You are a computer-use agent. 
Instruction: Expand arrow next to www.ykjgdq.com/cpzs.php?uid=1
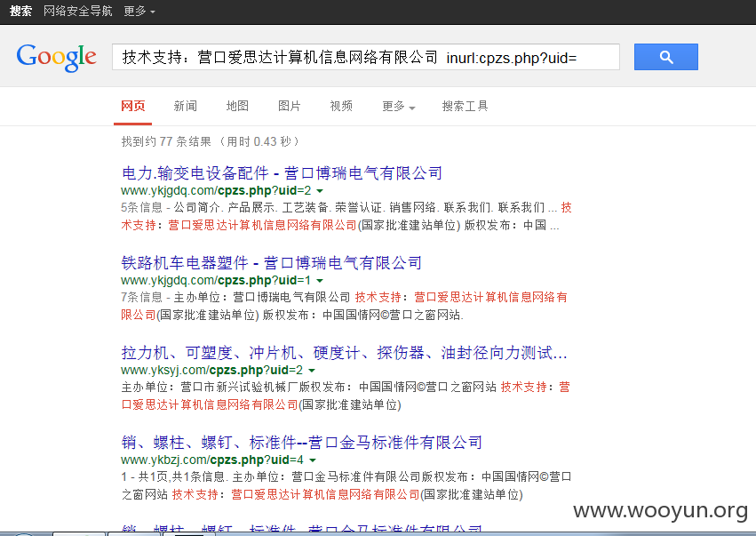click(x=319, y=281)
